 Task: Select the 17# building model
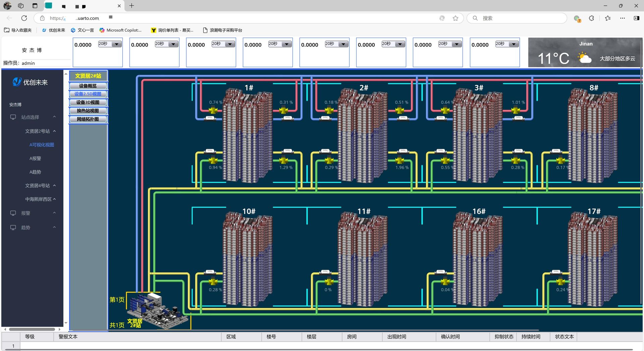[593, 259]
